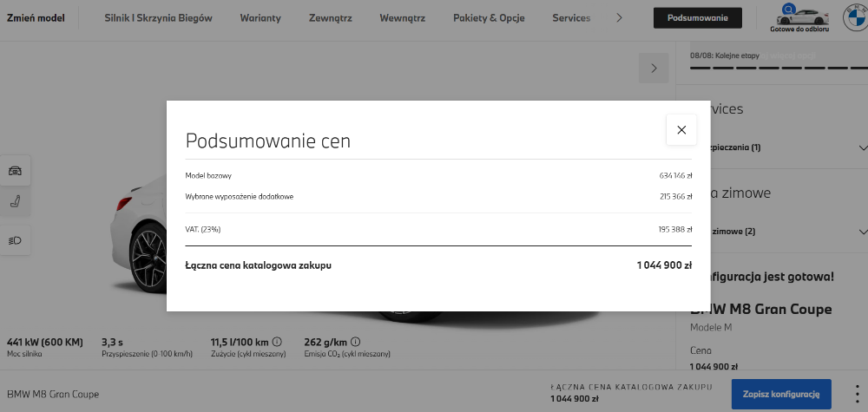Click the 3,3 s acceleration value
This screenshot has width=868, height=412.
[113, 343]
